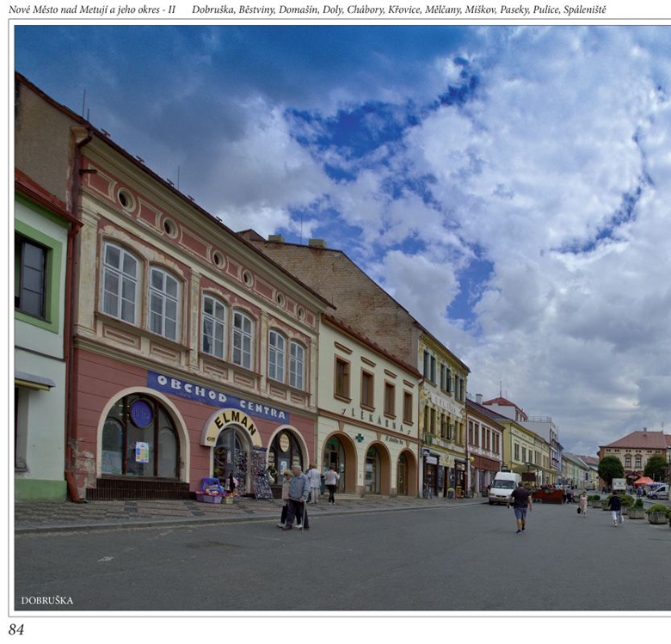Screen dimensions: 671x644
Task: Click the Dobruška town square photo
Action: (342, 318)
